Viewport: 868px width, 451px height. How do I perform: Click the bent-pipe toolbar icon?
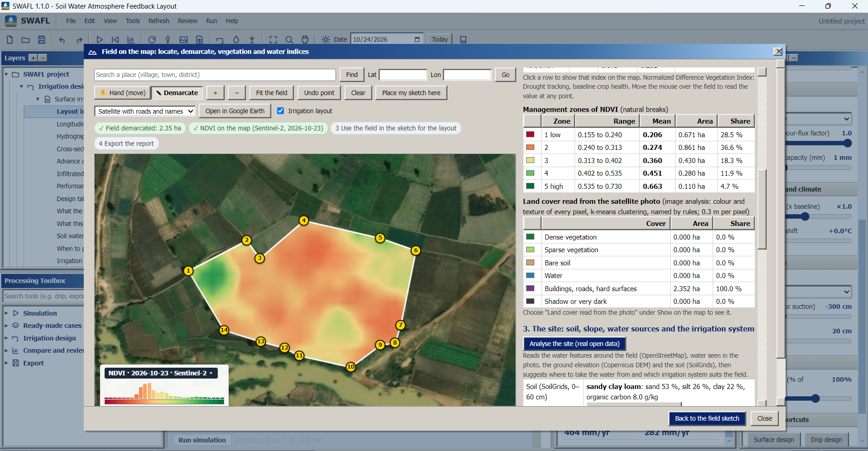tap(220, 39)
